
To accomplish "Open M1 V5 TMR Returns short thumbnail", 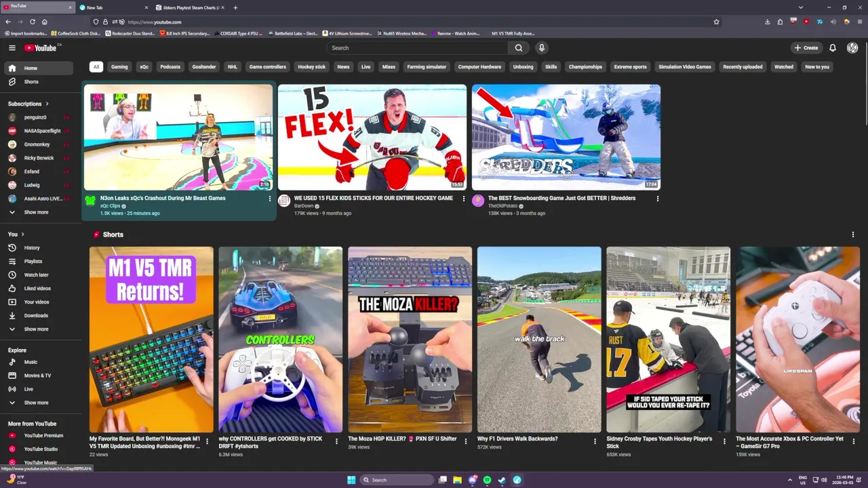I will pyautogui.click(x=151, y=340).
